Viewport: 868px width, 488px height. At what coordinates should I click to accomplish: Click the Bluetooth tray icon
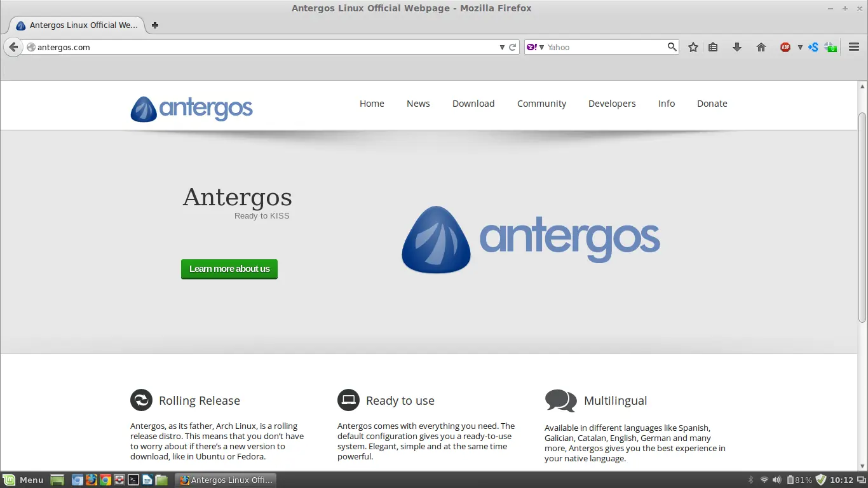[x=750, y=480]
